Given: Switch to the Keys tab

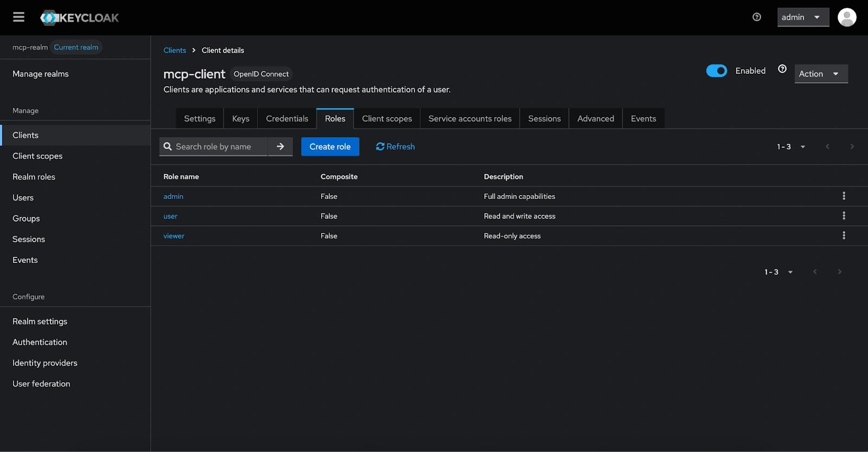Looking at the screenshot, I should point(241,119).
